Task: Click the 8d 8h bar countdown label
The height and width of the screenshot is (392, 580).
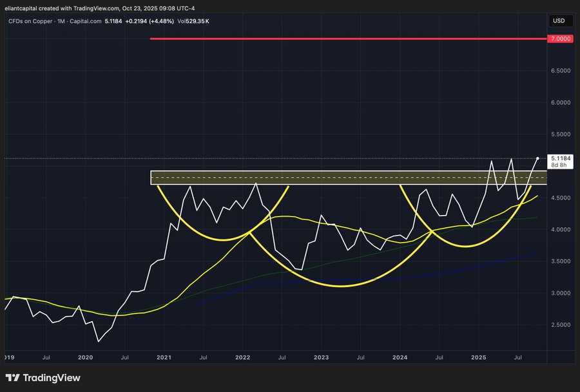Action: 558,165
